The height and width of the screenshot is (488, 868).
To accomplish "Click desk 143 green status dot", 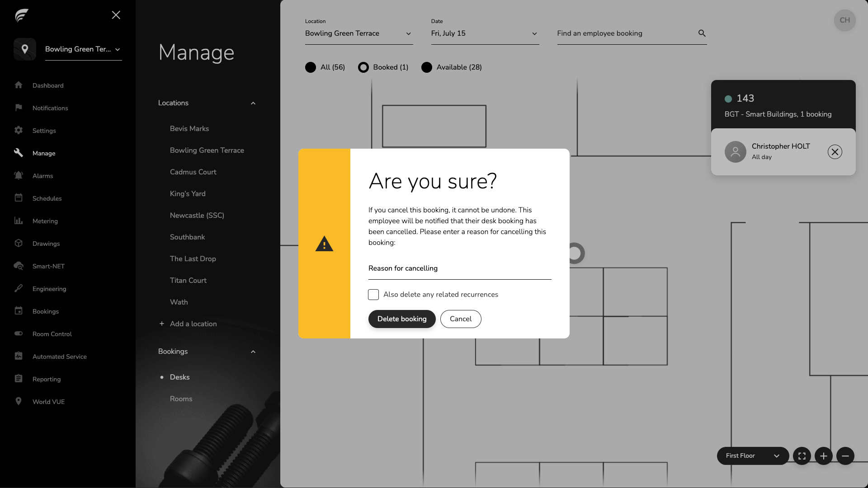I will 728,99.
